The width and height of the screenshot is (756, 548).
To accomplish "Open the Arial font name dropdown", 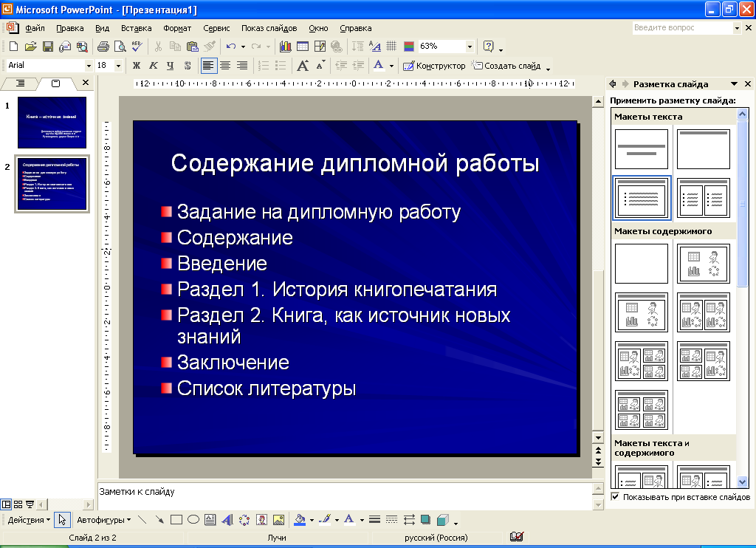I will [89, 66].
